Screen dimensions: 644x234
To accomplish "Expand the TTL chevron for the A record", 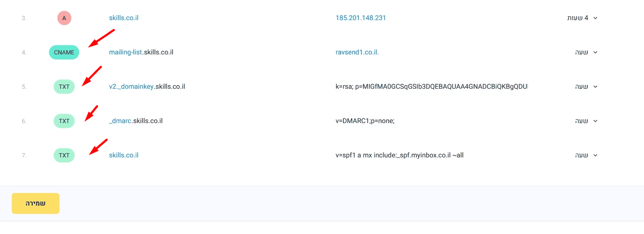I will point(595,18).
